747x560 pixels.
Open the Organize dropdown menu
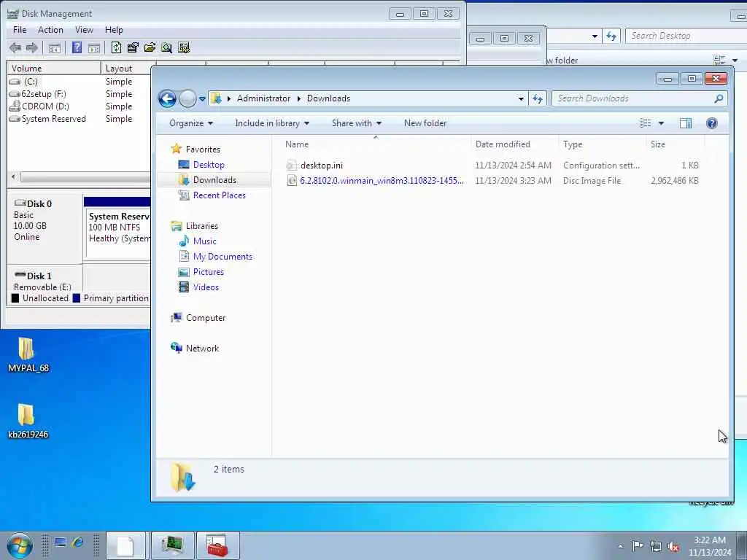click(x=191, y=123)
